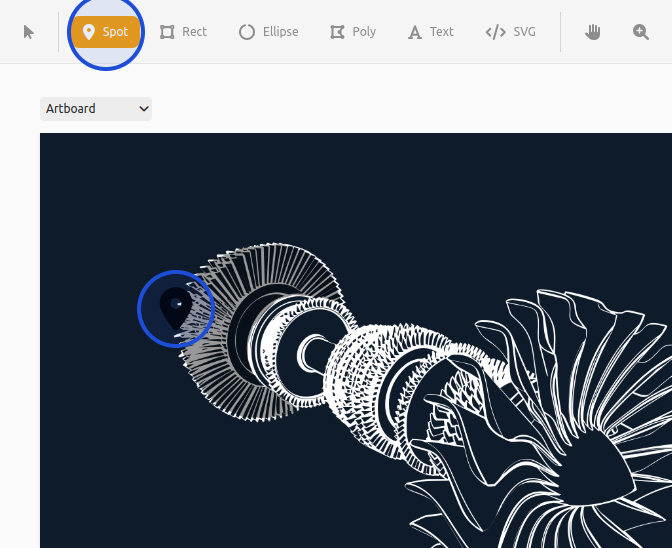Screen dimensions: 672x548
Task: Switch to the Text tool
Action: 431,32
